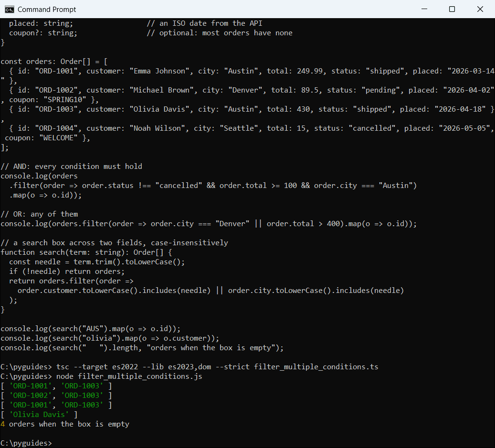This screenshot has width=495, height=448.
Task: Minimize the Command Prompt window
Action: (424, 9)
